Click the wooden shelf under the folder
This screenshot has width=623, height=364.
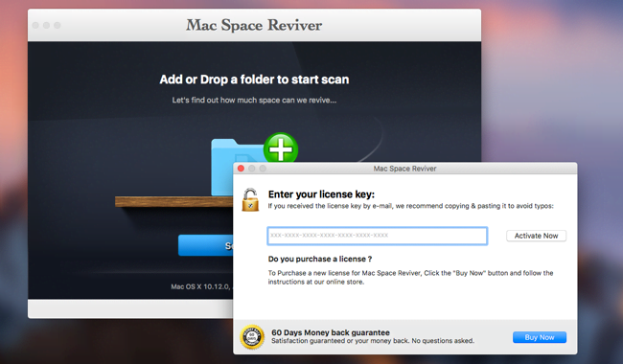coord(174,202)
